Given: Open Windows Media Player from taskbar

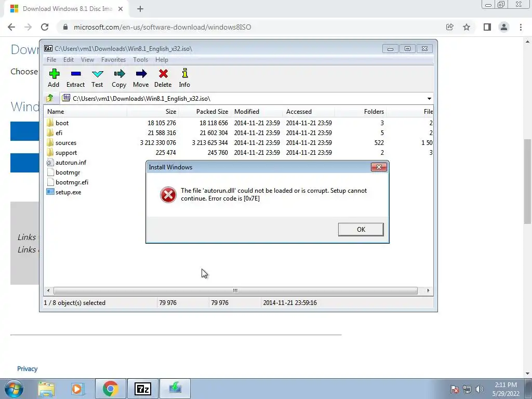Looking at the screenshot, I should pyautogui.click(x=77, y=389).
